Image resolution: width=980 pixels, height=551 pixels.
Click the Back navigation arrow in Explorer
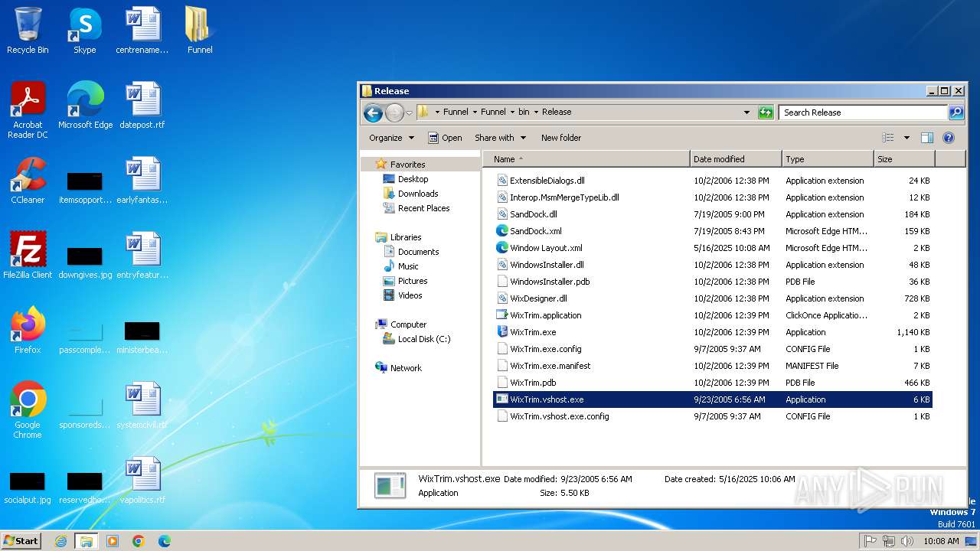(373, 112)
